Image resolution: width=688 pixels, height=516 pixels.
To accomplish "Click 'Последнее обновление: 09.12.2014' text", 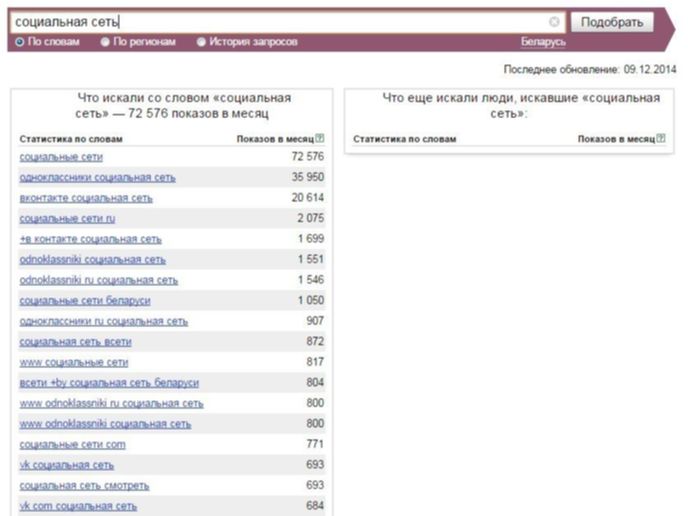I will (590, 69).
